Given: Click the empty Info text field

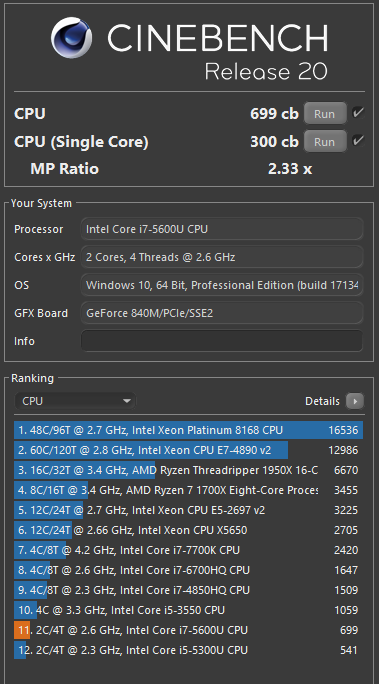Looking at the screenshot, I should pos(222,341).
